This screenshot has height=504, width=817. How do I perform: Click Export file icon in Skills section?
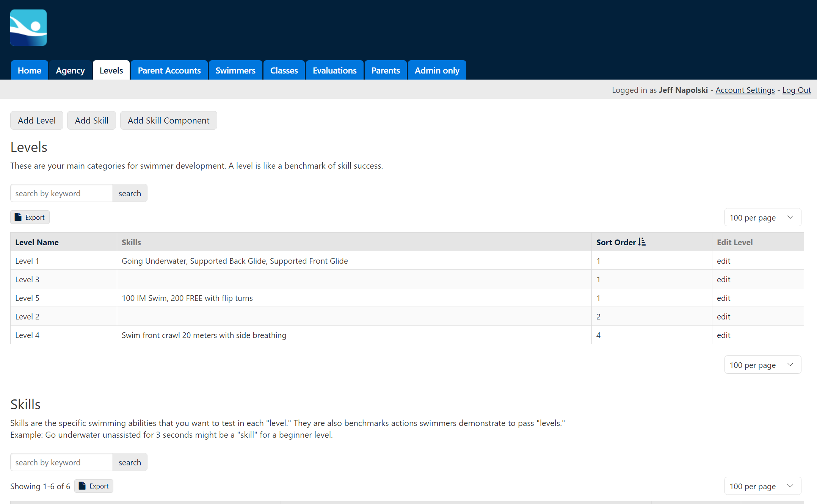(x=82, y=486)
